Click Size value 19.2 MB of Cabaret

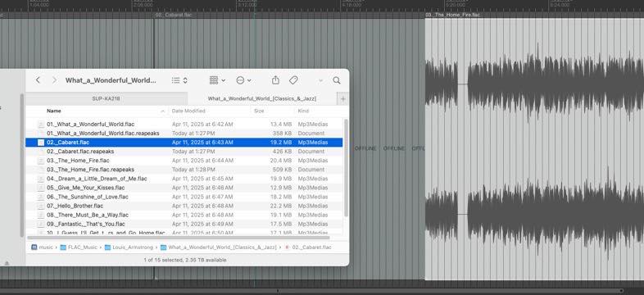[x=281, y=142]
